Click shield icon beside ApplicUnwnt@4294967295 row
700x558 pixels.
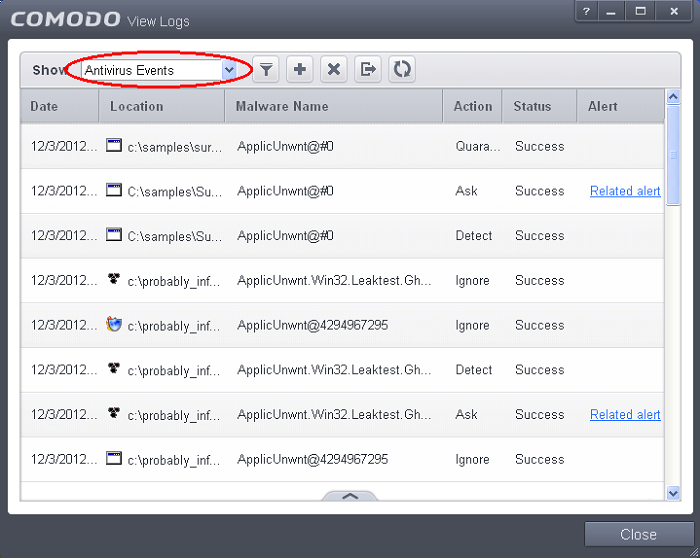114,324
